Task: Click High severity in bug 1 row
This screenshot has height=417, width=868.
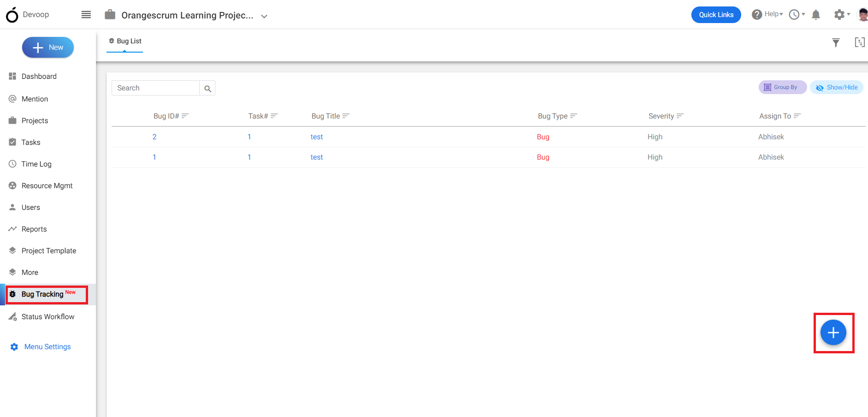Action: pos(655,157)
